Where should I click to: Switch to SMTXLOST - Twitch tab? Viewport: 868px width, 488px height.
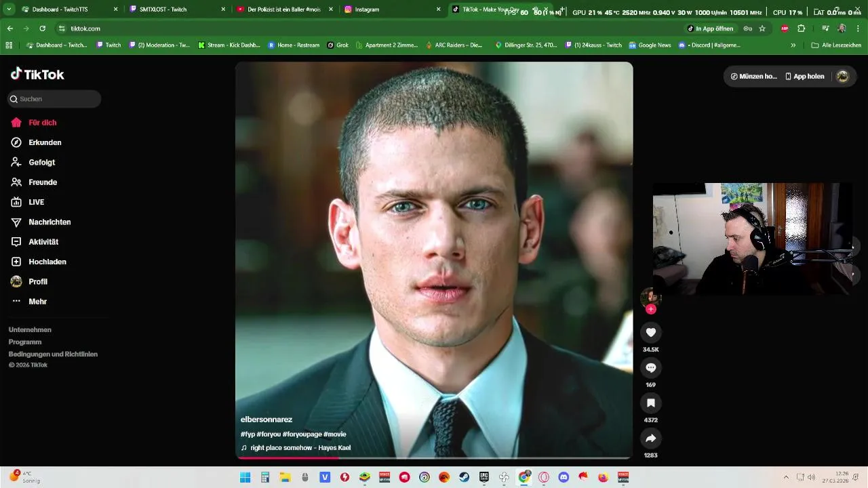pos(176,9)
